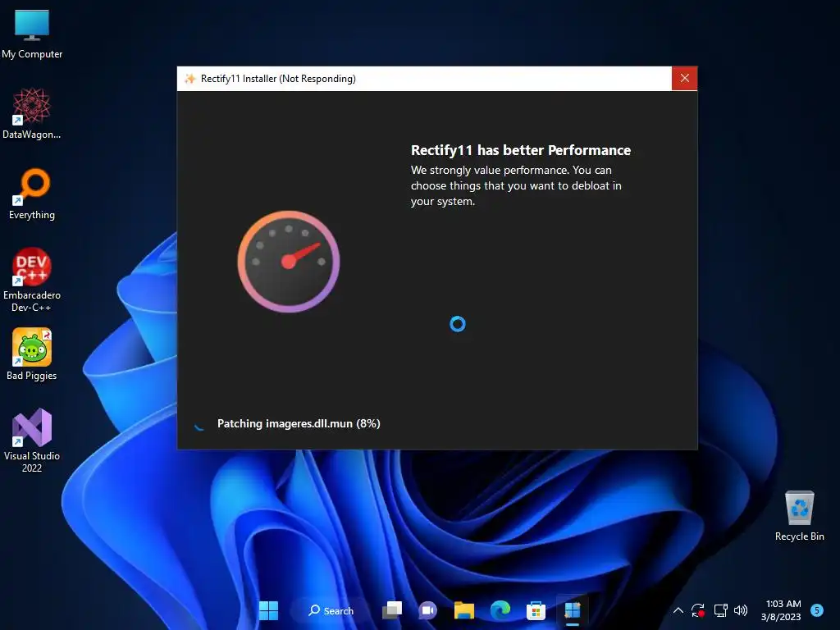Expand hidden system tray icons chevron
The height and width of the screenshot is (630, 840).
tap(678, 610)
